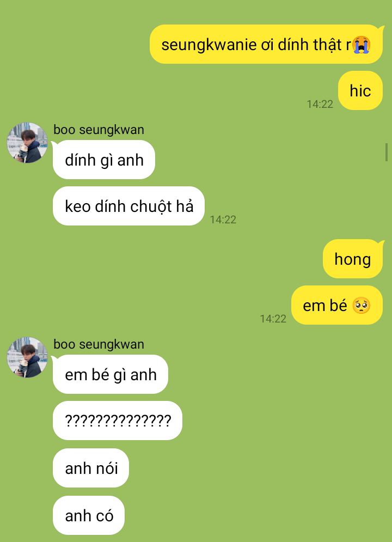Click the timestamp next to 'keo dính chuột hả'
Screen dimensions: 392x542
pyautogui.click(x=223, y=220)
